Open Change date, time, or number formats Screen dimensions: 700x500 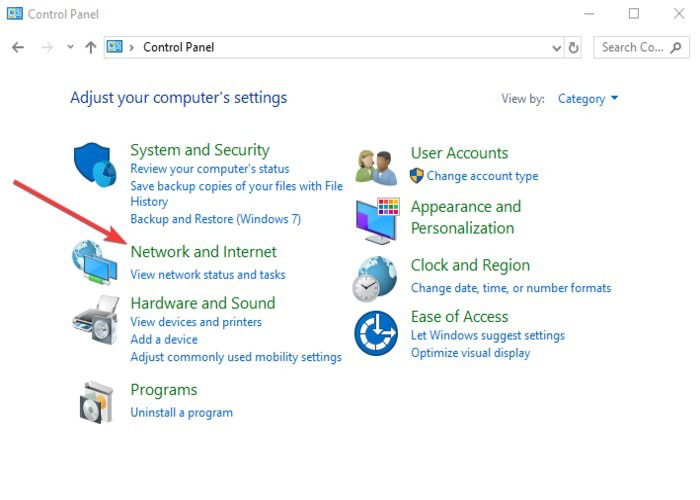[x=511, y=288]
